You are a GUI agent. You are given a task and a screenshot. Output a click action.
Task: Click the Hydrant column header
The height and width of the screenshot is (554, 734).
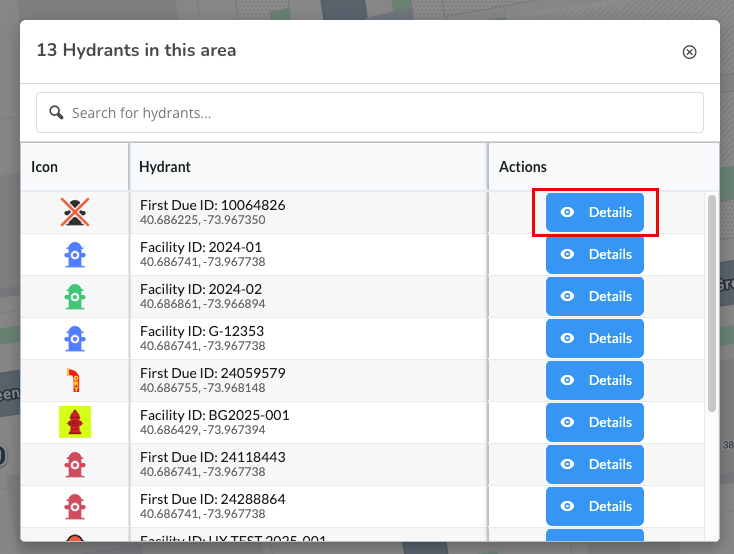(165, 167)
